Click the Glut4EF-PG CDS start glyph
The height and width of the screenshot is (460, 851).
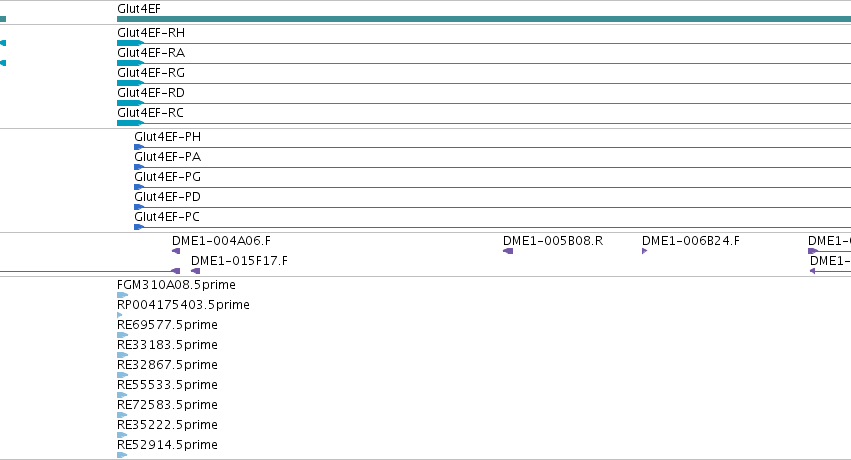click(x=139, y=187)
